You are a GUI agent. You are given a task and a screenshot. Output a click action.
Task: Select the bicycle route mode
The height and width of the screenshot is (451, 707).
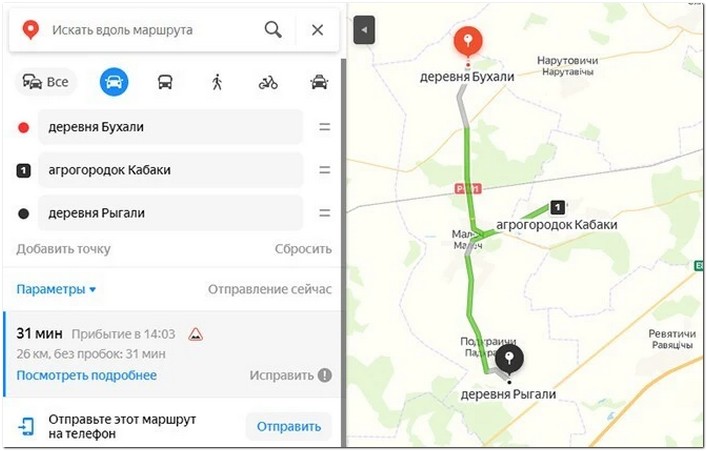click(268, 83)
